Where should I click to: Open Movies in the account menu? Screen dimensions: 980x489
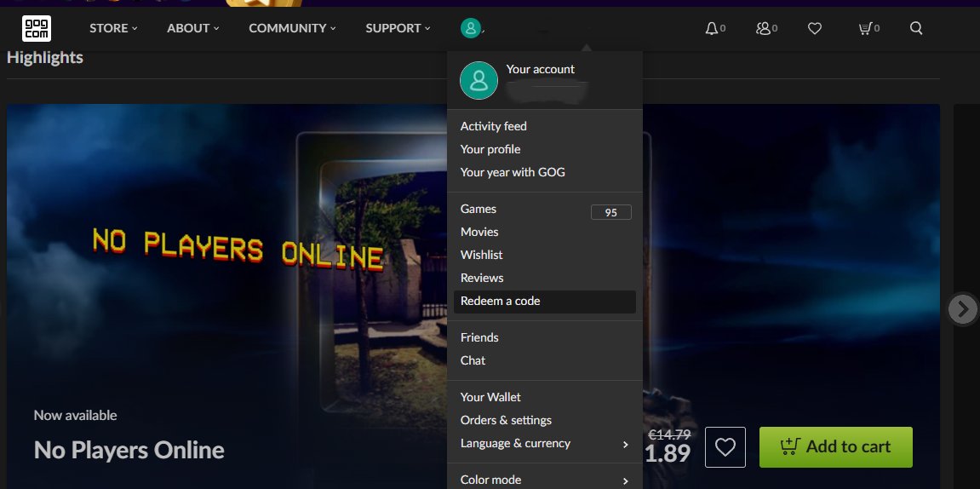click(x=479, y=232)
